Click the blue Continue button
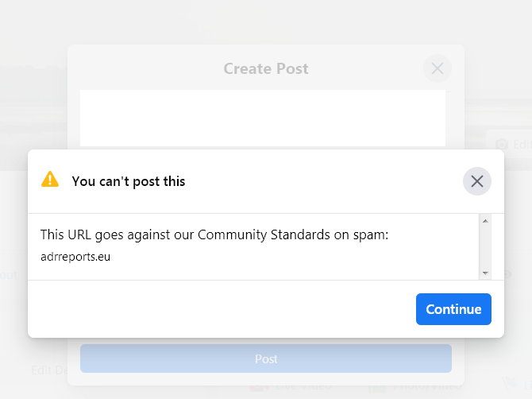This screenshot has width=532, height=399. tap(453, 309)
